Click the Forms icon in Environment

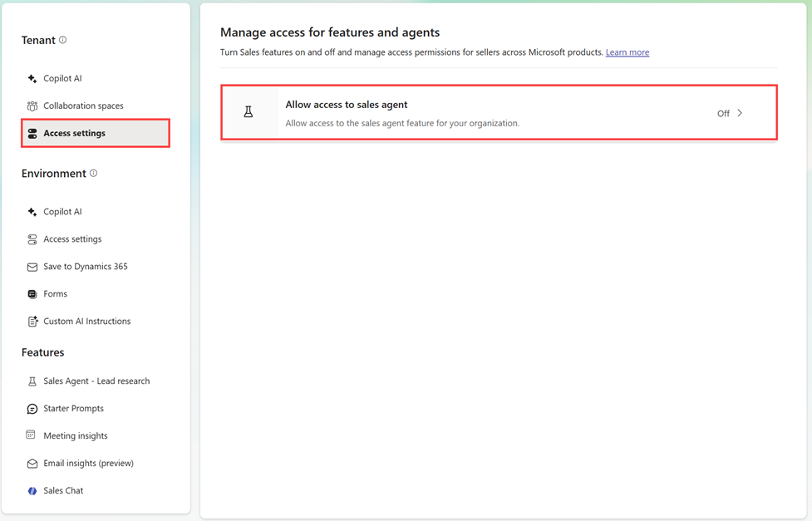(32, 294)
